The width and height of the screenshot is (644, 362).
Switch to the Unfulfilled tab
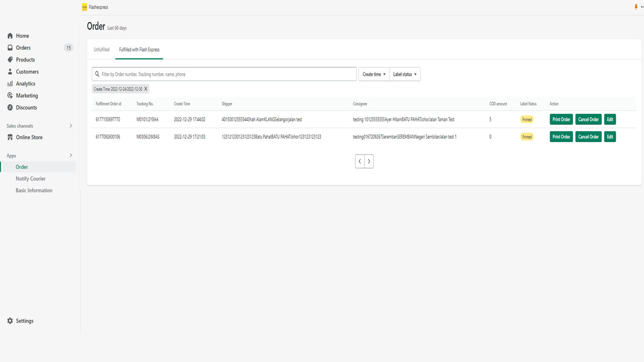tap(101, 49)
